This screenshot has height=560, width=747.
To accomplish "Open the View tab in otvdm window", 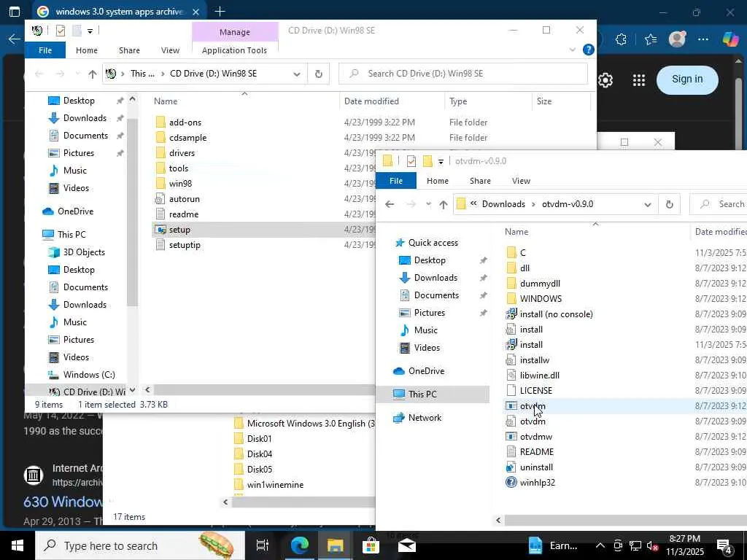I will [x=521, y=181].
